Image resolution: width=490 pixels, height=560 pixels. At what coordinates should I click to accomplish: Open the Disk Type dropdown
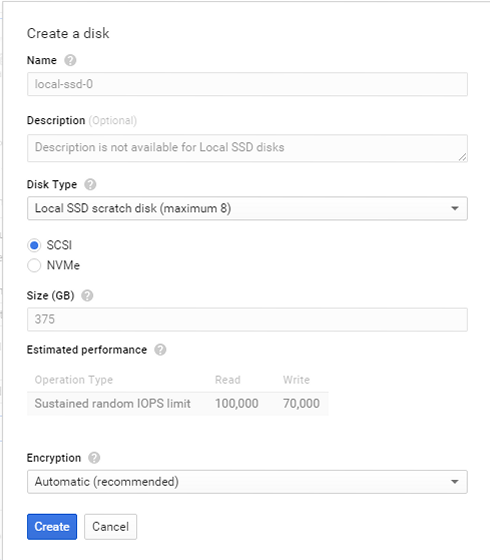coord(247,208)
